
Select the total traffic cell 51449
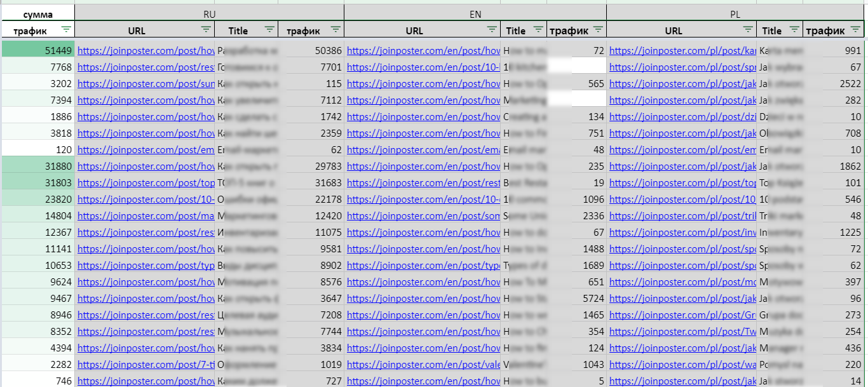pos(37,50)
